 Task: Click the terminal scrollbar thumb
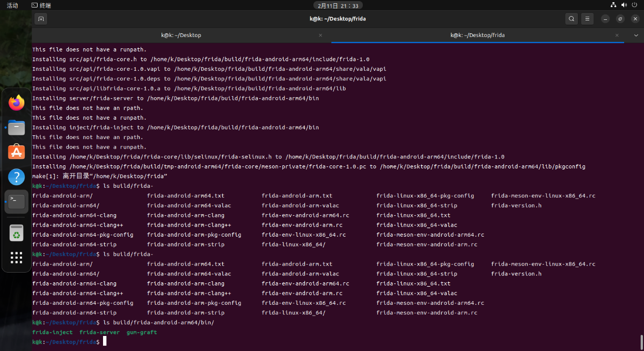641,341
